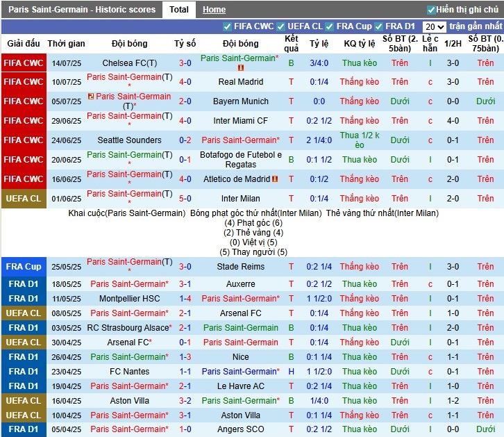The height and width of the screenshot is (437, 504).
Task: Click Khai cuộc(Paris Saint-Germain) note
Action: [127, 213]
